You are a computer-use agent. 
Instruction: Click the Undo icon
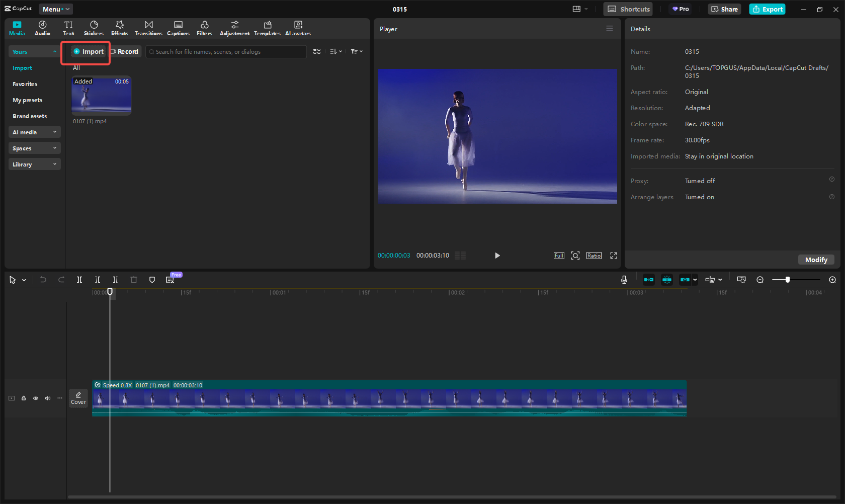(43, 280)
